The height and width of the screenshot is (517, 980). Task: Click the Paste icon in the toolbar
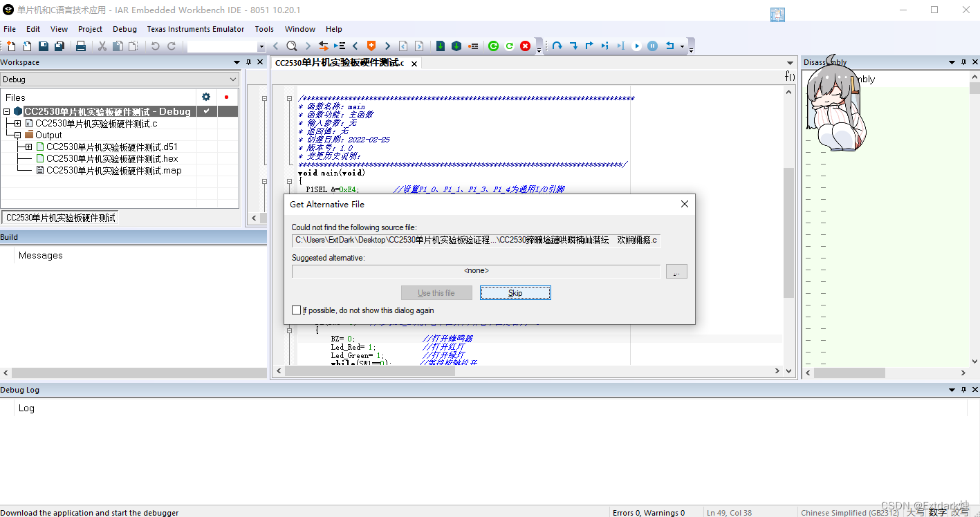point(133,46)
